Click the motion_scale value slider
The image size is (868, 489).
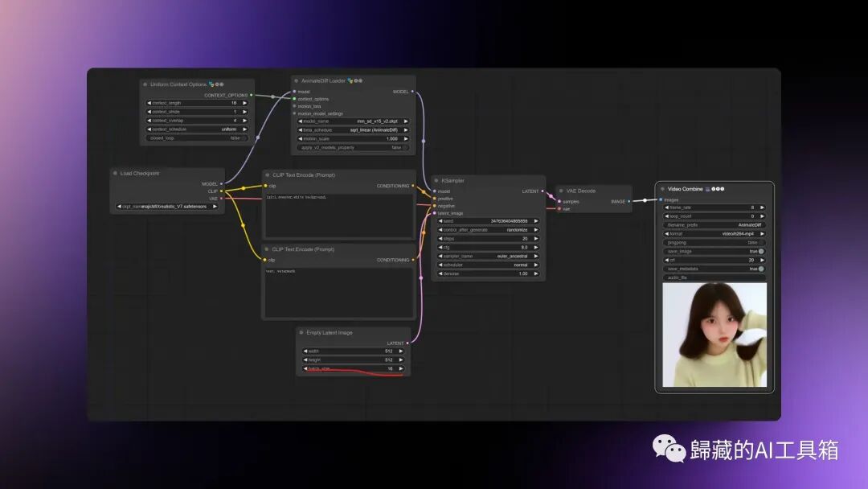pyautogui.click(x=353, y=139)
